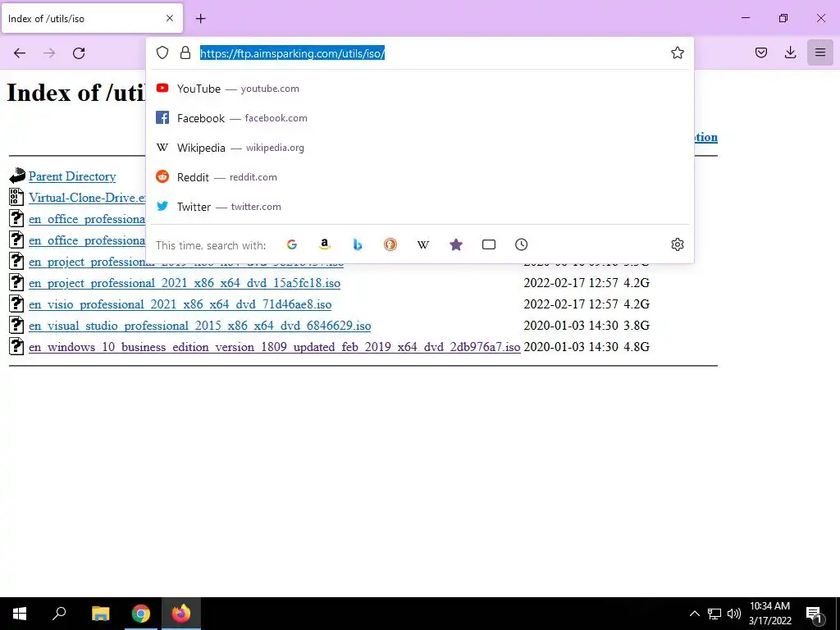Reload the current page
Screen dimensions: 840x630
[79, 53]
